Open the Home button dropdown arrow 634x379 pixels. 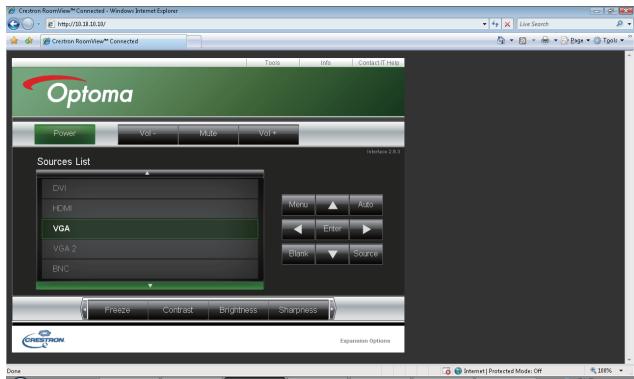click(511, 40)
